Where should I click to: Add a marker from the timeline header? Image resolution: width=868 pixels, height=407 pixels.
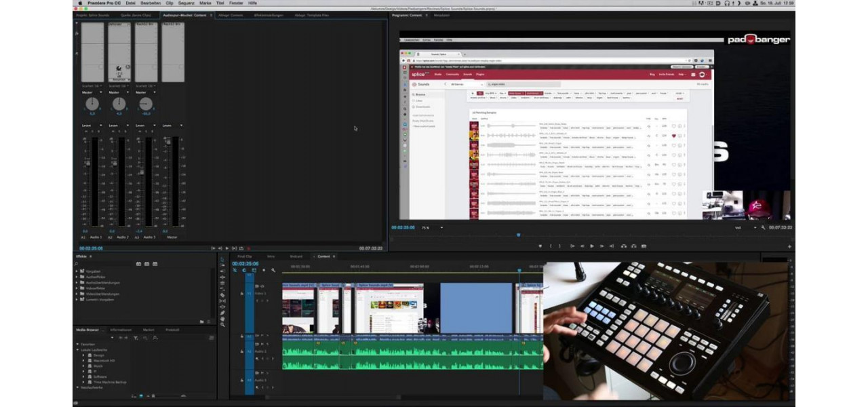click(264, 270)
